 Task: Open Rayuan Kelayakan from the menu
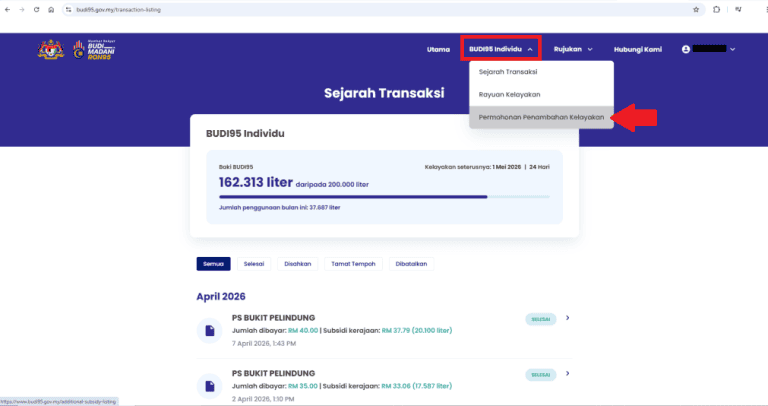(x=510, y=95)
